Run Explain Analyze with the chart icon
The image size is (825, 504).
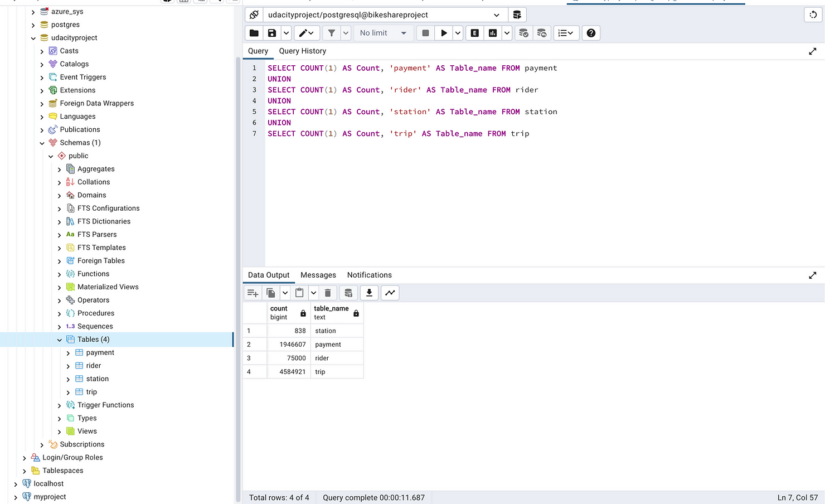(493, 33)
